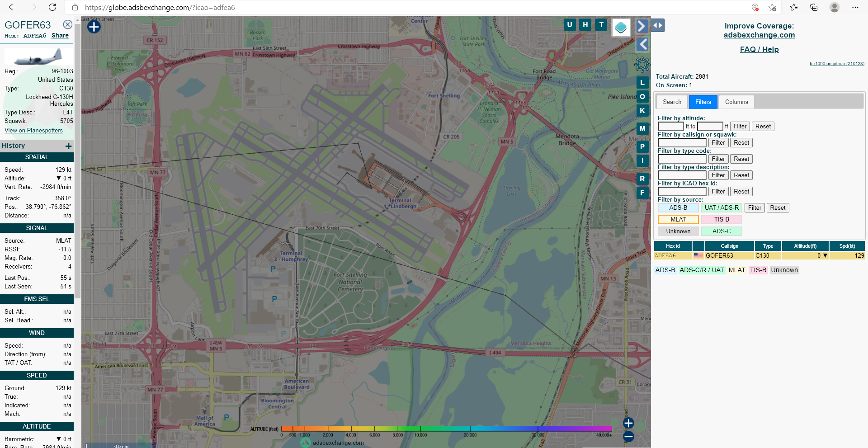Click the US flag icon in ADFEA6 row
Viewport: 868px width, 448px height.
click(698, 256)
